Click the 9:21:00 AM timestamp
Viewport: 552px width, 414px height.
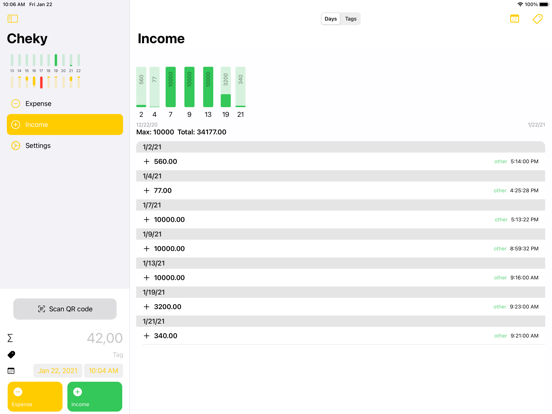(x=524, y=336)
